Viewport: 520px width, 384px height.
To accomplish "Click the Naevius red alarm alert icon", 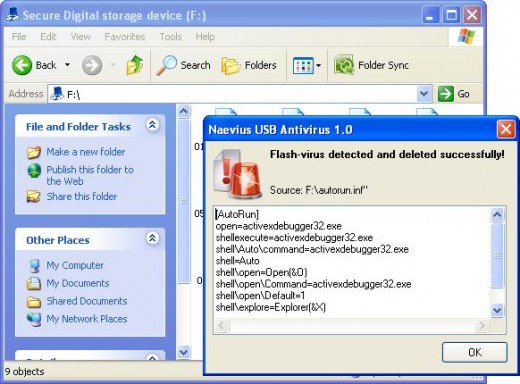I will (238, 174).
